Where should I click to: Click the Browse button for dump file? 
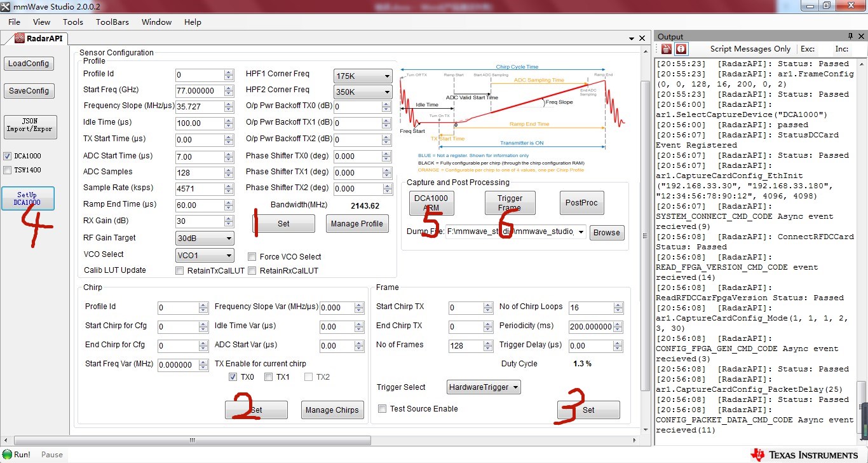(x=606, y=232)
